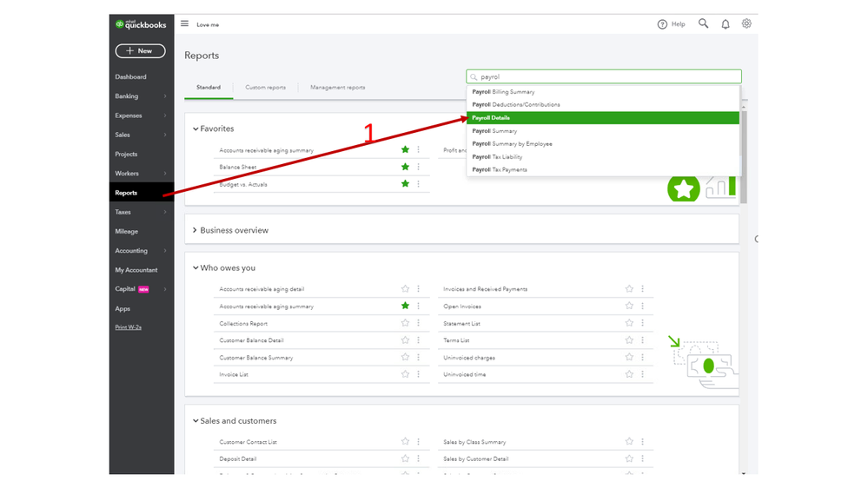The image size is (868, 488).
Task: Click the New button
Action: (140, 51)
